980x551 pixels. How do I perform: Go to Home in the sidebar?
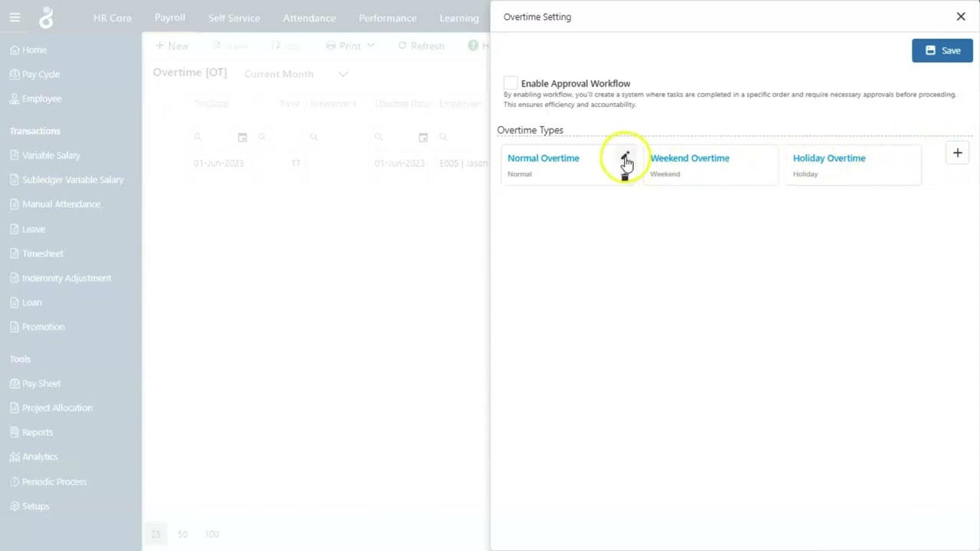28,50
